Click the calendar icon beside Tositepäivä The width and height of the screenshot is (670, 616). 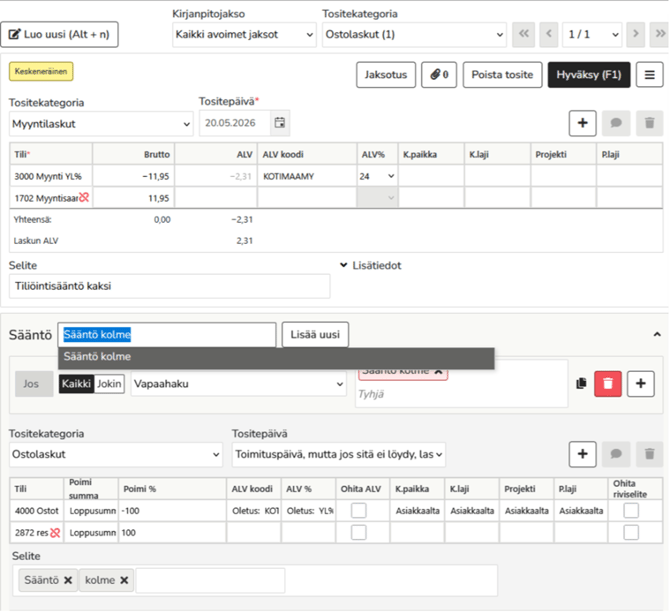coord(280,123)
